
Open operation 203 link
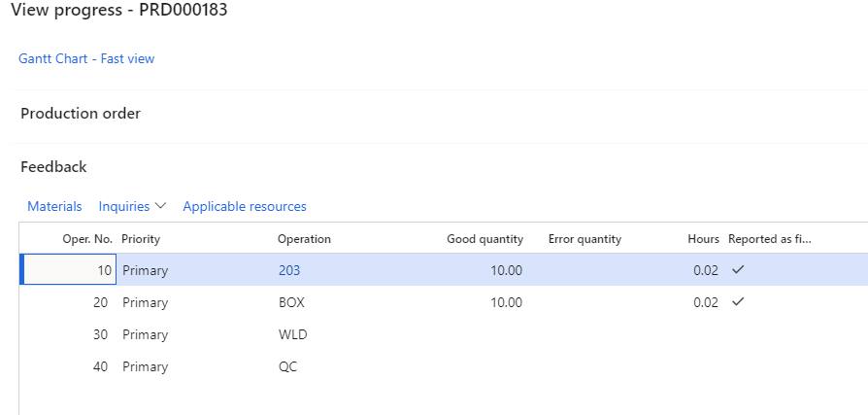pos(289,270)
